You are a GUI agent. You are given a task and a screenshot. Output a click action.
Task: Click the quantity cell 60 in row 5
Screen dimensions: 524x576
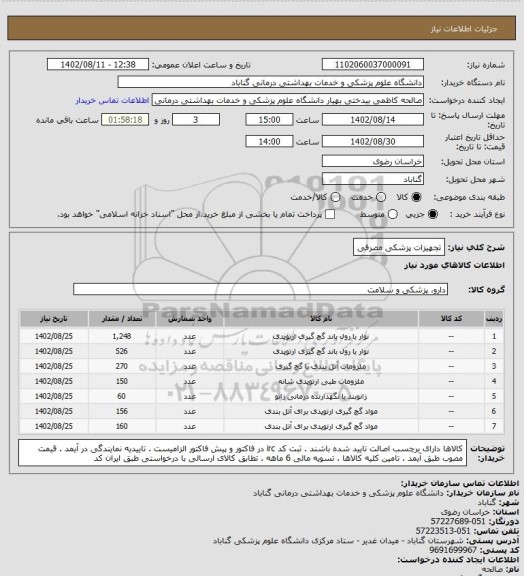coord(122,396)
